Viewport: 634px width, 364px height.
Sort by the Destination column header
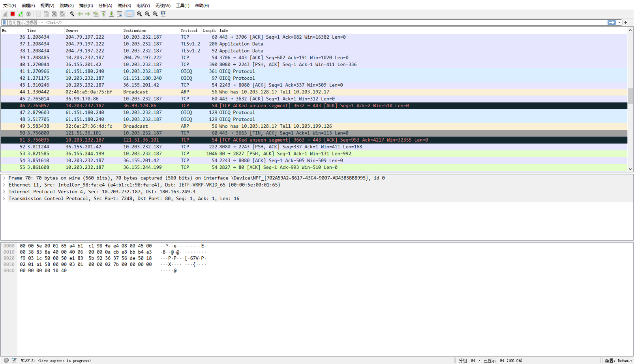150,30
